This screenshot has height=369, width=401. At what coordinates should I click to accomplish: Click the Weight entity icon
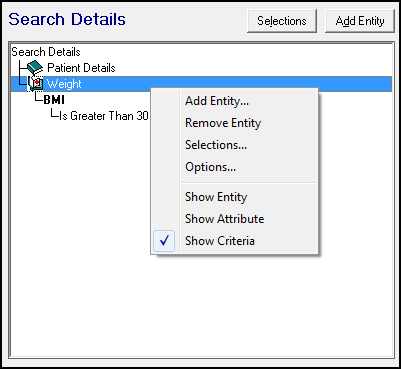click(36, 84)
